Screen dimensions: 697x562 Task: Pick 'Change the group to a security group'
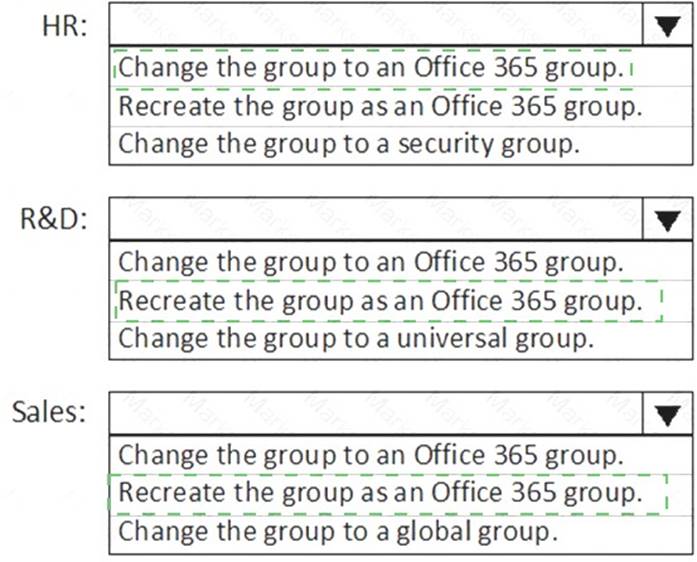[x=349, y=144]
